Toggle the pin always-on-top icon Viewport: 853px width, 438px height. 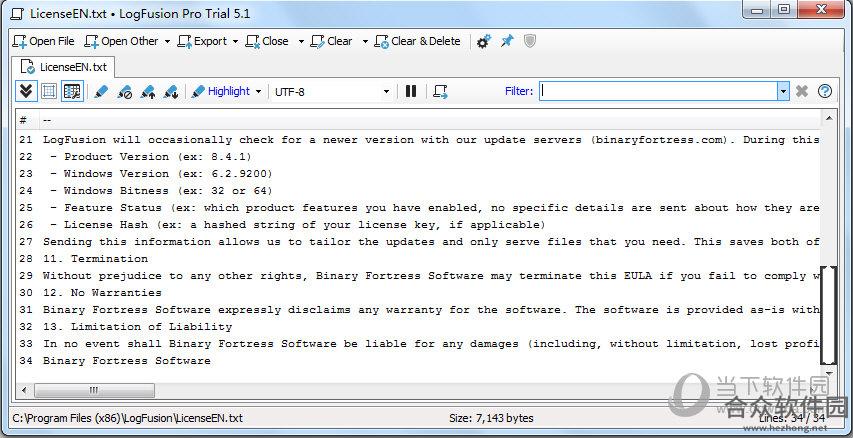[507, 41]
